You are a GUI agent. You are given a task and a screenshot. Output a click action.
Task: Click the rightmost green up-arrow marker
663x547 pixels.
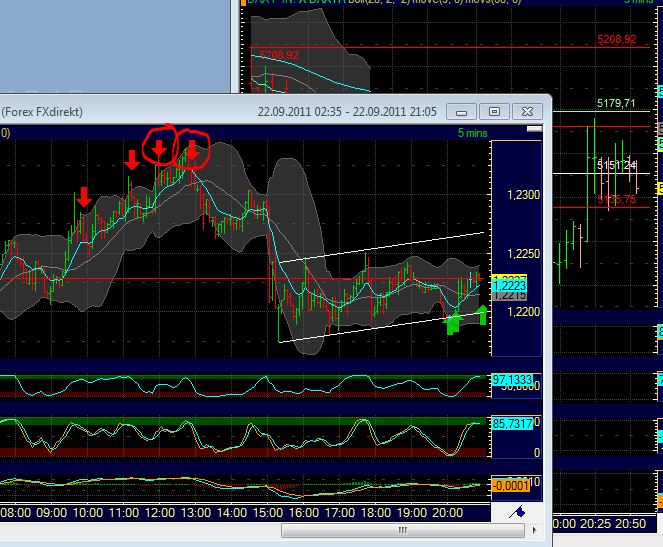click(482, 316)
